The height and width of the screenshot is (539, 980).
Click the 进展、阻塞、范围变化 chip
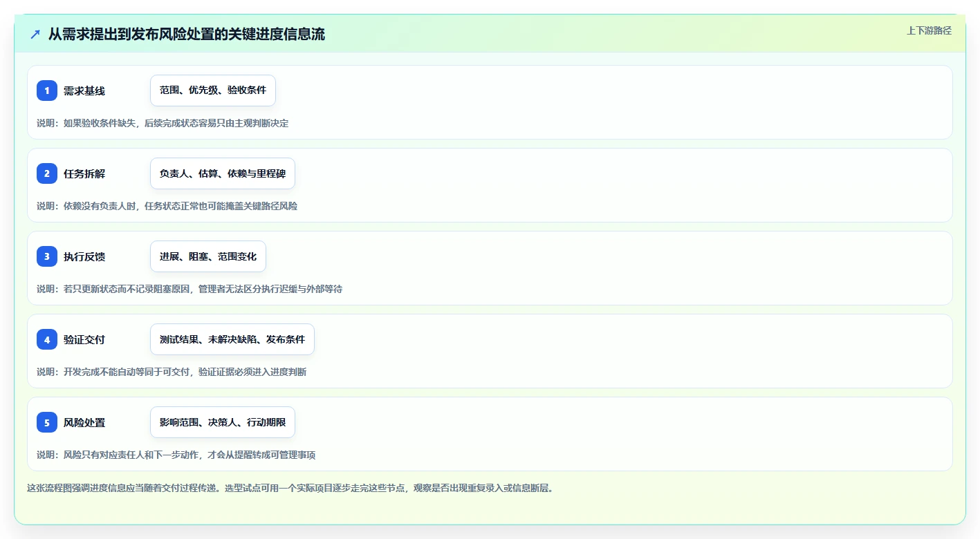coord(208,256)
